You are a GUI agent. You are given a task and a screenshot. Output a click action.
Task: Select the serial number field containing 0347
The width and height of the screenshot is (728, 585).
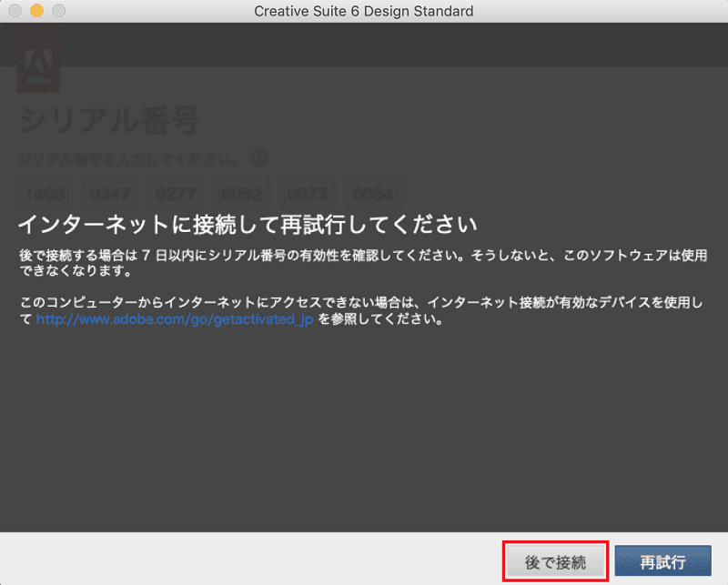coord(110,193)
